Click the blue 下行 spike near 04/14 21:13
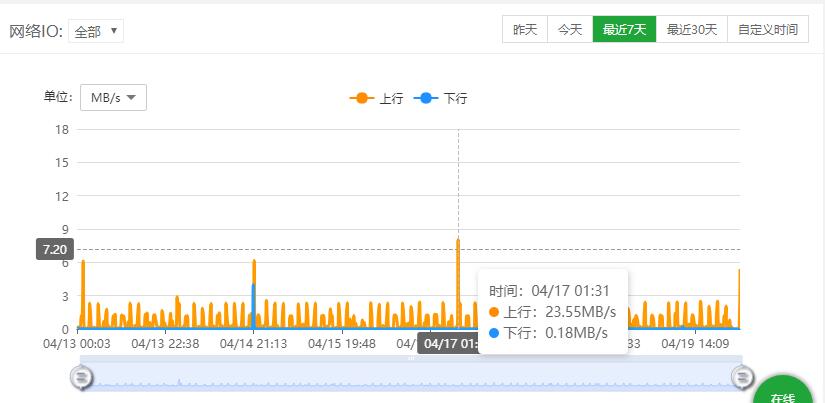This screenshot has width=825, height=403. (254, 305)
